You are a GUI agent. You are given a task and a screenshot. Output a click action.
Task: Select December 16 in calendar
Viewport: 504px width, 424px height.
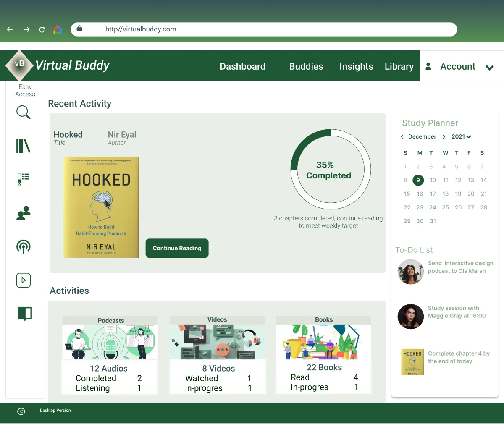[x=420, y=194]
